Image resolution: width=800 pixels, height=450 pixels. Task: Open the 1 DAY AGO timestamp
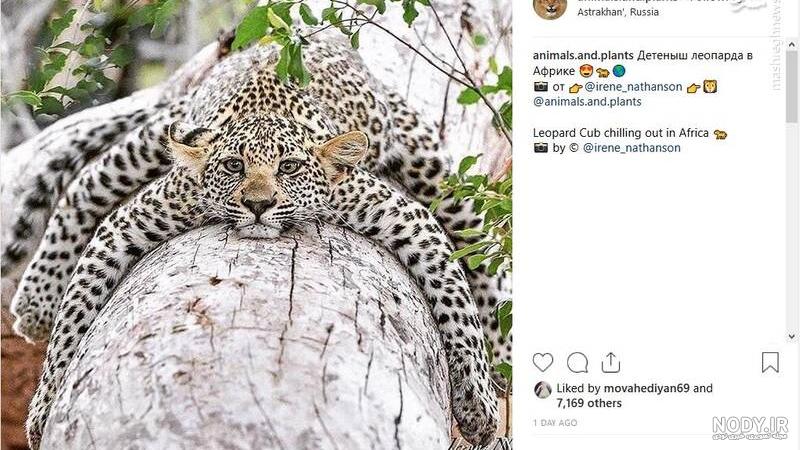(x=555, y=423)
